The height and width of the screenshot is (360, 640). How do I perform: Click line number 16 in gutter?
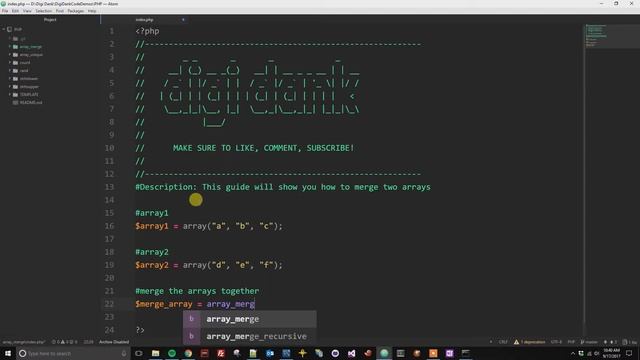point(109,226)
